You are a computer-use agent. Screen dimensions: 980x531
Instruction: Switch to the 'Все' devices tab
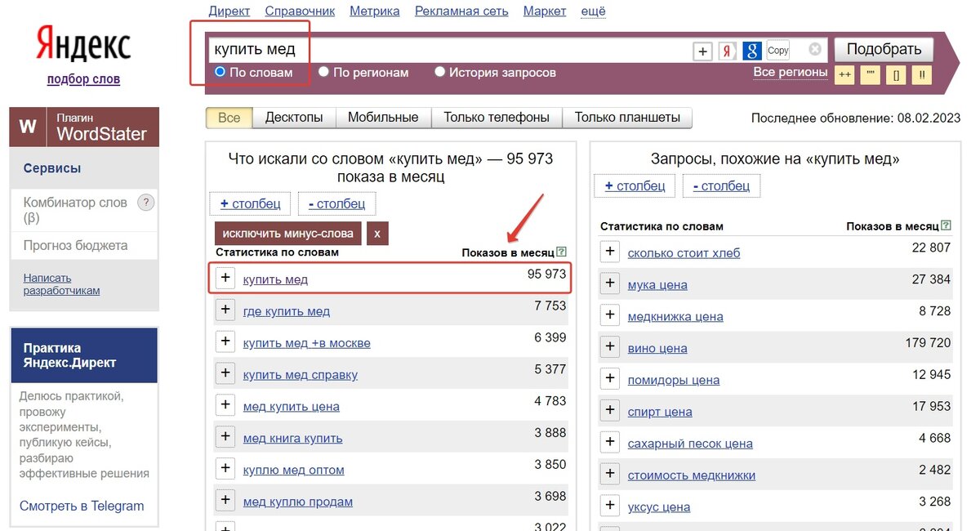(229, 118)
